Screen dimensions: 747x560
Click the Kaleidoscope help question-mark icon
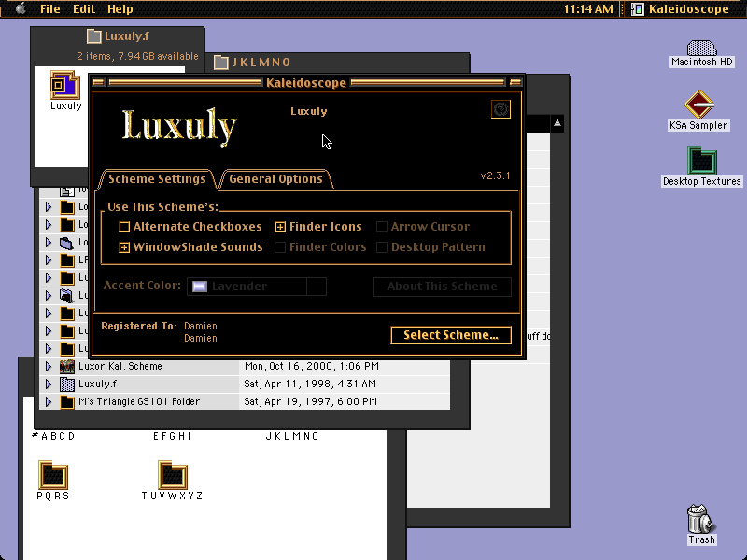click(500, 109)
